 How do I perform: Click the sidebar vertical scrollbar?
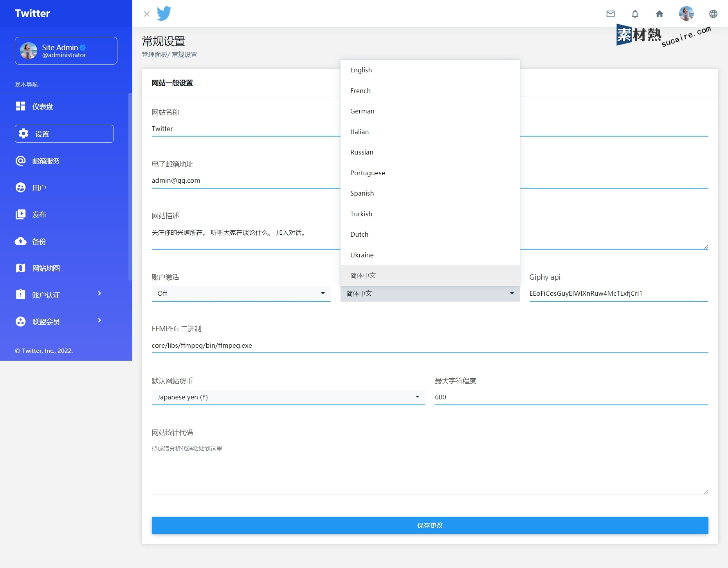point(130,187)
